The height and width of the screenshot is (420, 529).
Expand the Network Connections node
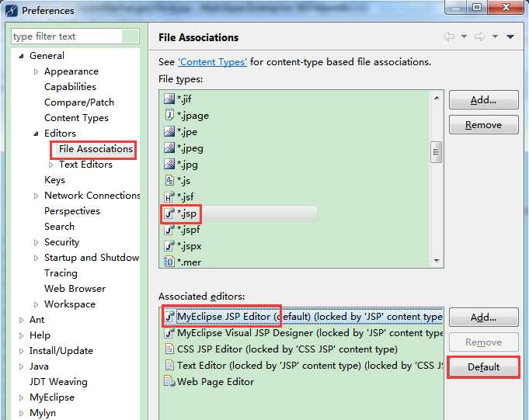click(x=36, y=196)
